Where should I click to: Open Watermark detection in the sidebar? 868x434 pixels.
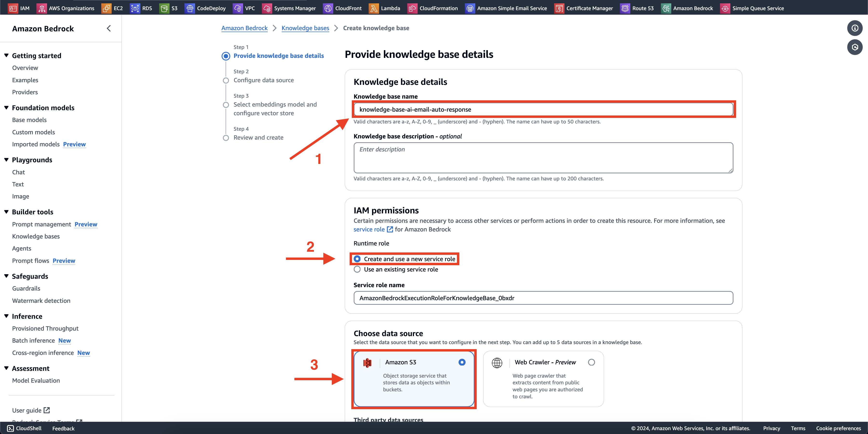point(41,301)
